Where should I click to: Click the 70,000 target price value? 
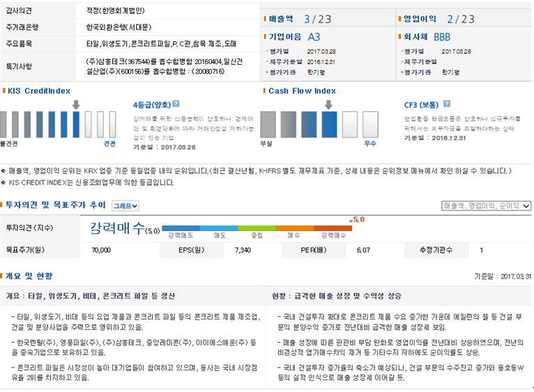(101, 249)
